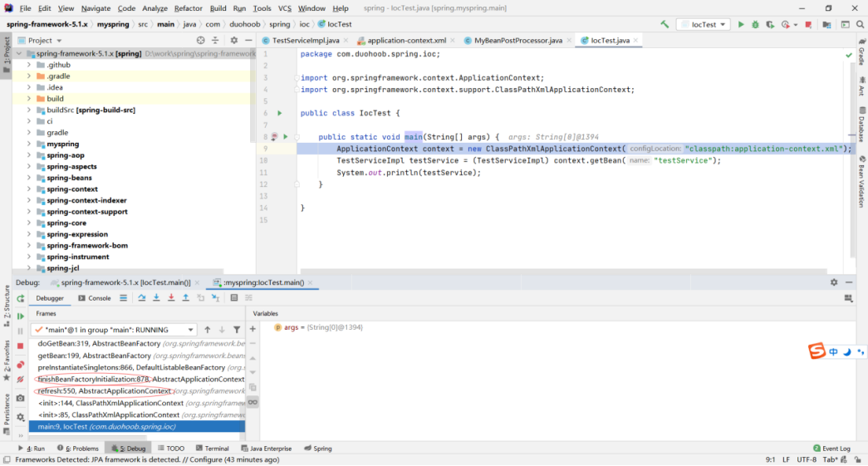The image size is (868, 466).
Task: Open Search Everywhere magnifier icon
Action: pyautogui.click(x=861, y=25)
